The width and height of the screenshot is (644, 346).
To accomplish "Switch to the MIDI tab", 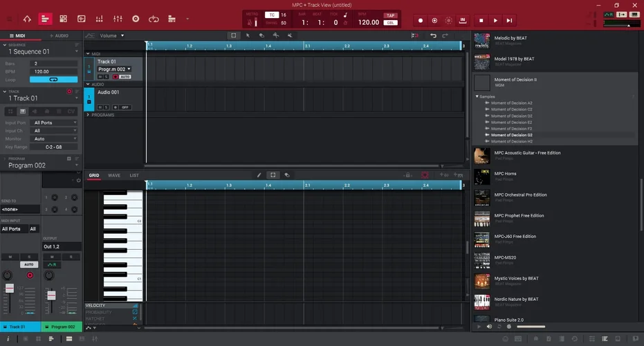I will coord(17,36).
